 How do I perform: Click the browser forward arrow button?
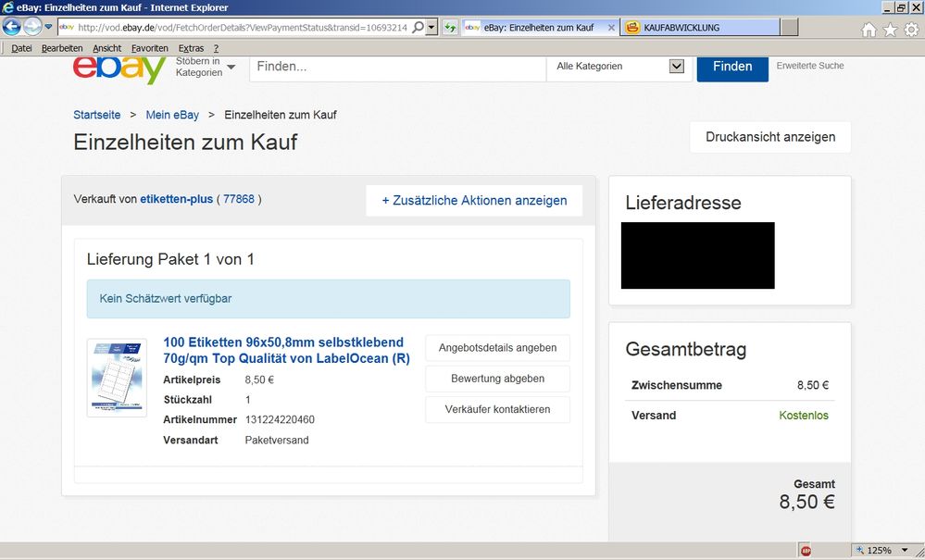coord(33,27)
